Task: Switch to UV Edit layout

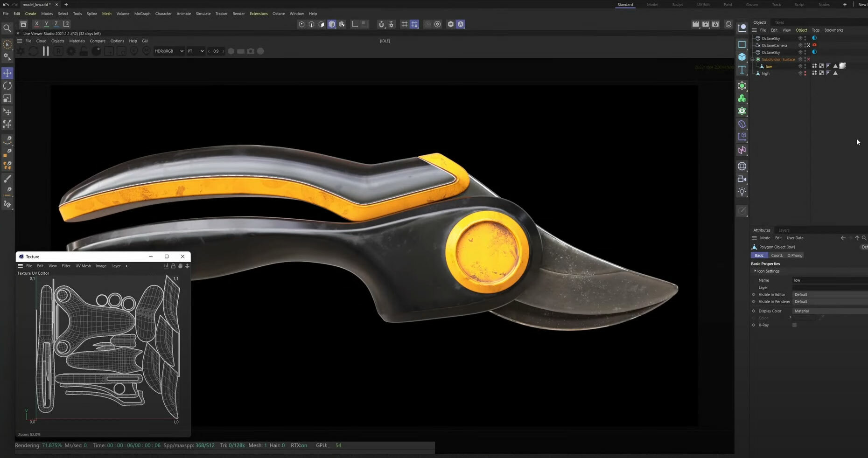Action: pyautogui.click(x=703, y=5)
